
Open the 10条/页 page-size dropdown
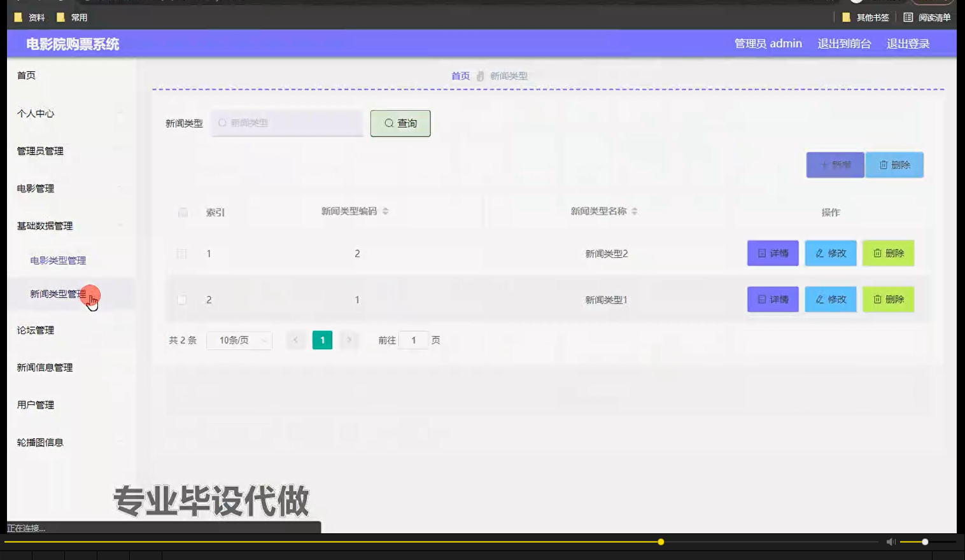coord(239,340)
